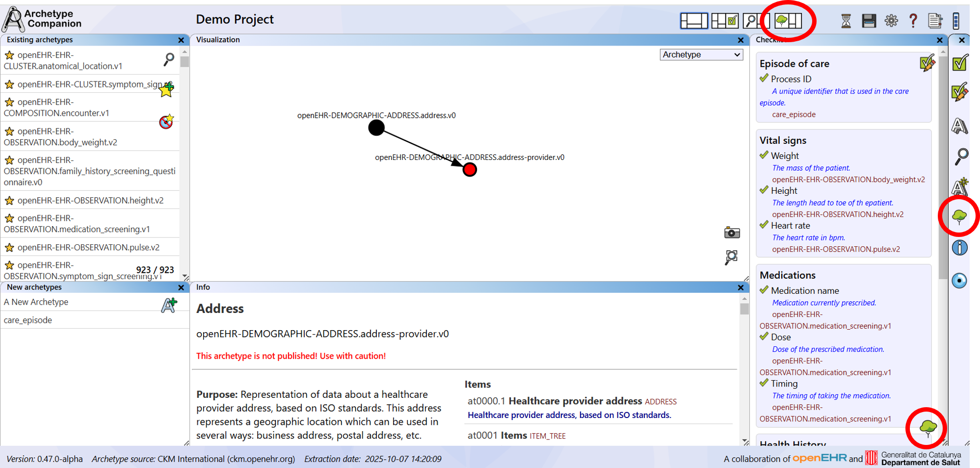The width and height of the screenshot is (980, 468).
Task: Toggle favorite star for pulse.v2 archetype
Action: point(9,247)
